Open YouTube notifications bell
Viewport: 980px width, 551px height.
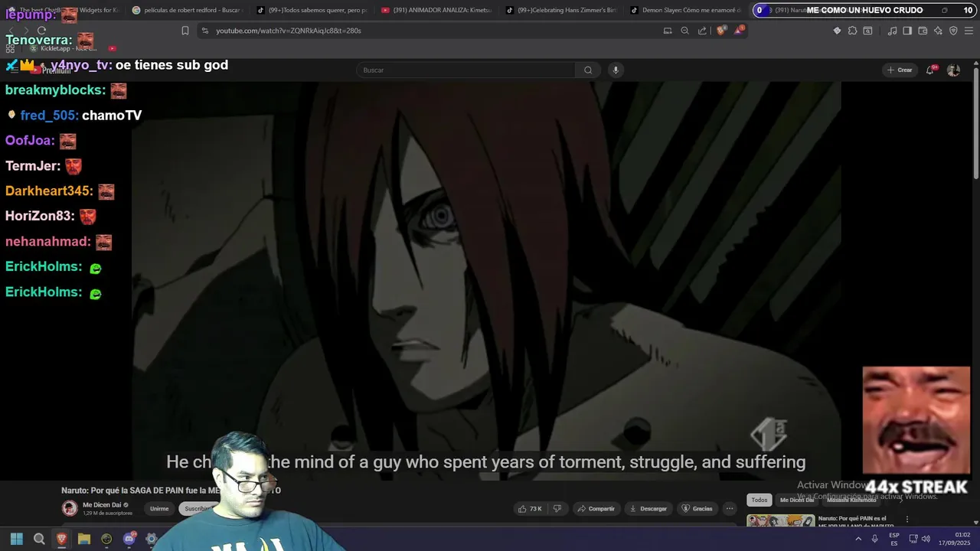click(930, 70)
